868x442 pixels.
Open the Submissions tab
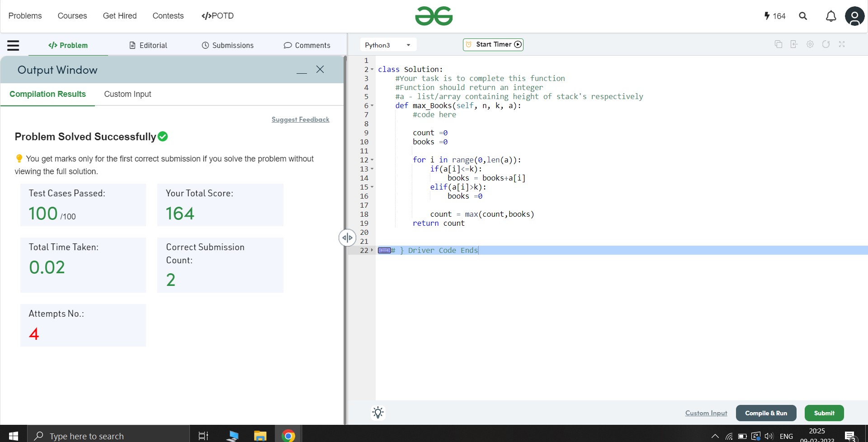pos(227,45)
